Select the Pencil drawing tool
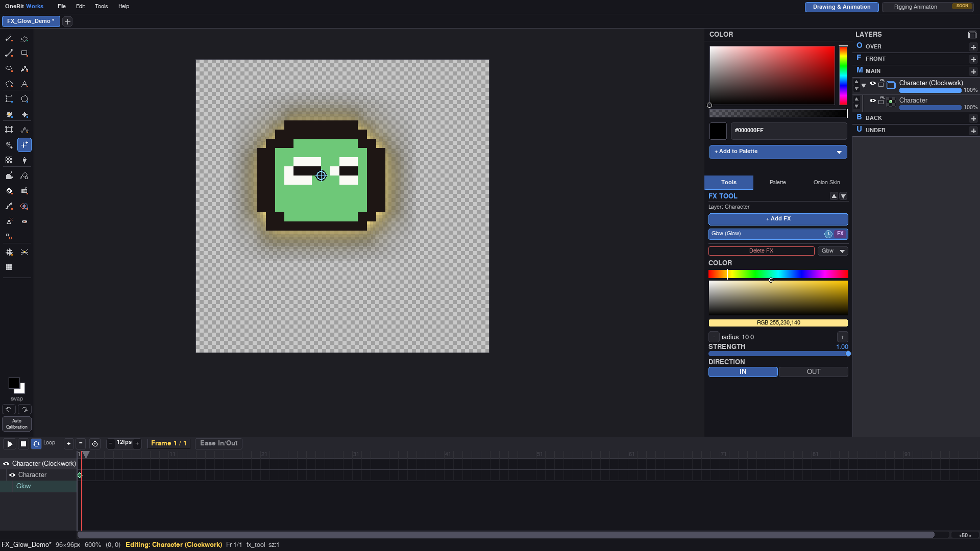Screen dimensions: 980x551 point(9,38)
